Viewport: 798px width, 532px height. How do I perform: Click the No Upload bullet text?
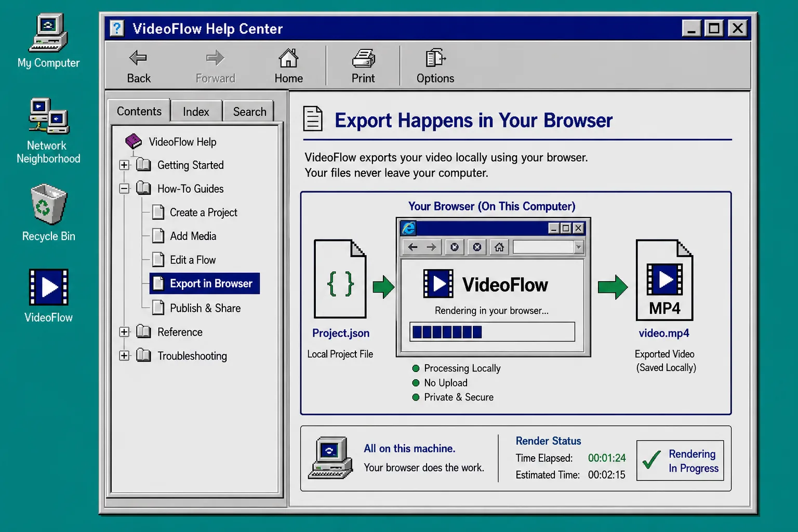[x=446, y=383]
